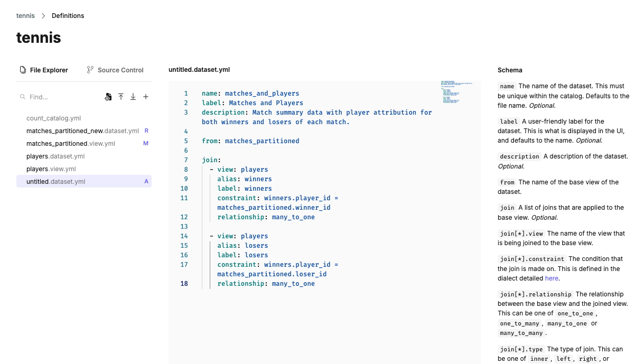Click the 'join[*].constraint' schema keyword tag
The width and height of the screenshot is (644, 364).
click(532, 259)
